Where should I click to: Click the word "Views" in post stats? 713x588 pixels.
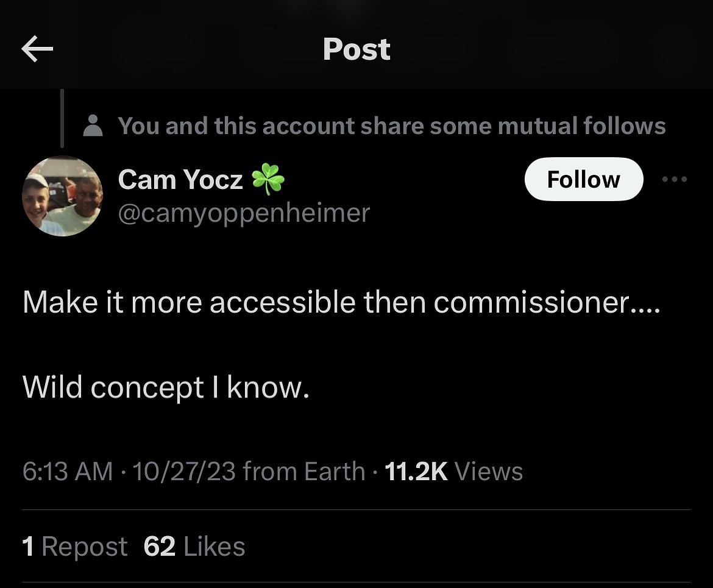coord(488,471)
